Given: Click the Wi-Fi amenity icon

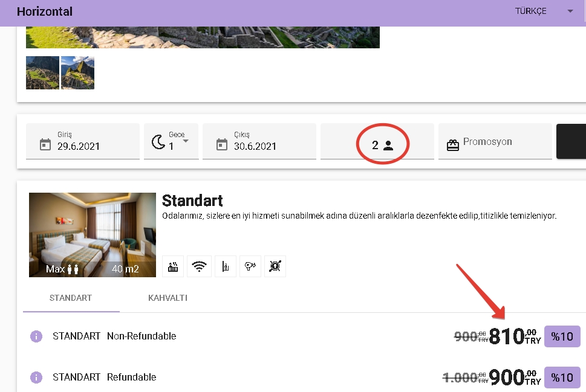Looking at the screenshot, I should pos(199,266).
